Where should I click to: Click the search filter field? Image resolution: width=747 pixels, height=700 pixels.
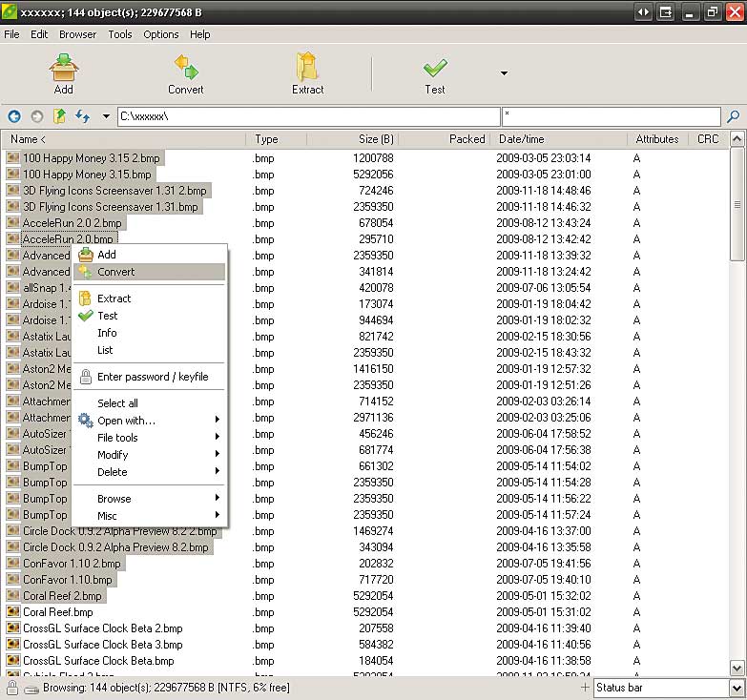click(612, 116)
